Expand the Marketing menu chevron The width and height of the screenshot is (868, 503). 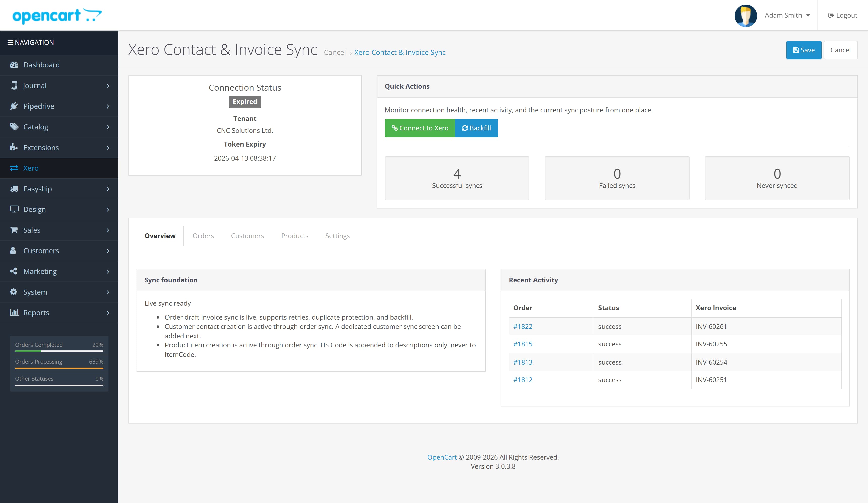108,271
